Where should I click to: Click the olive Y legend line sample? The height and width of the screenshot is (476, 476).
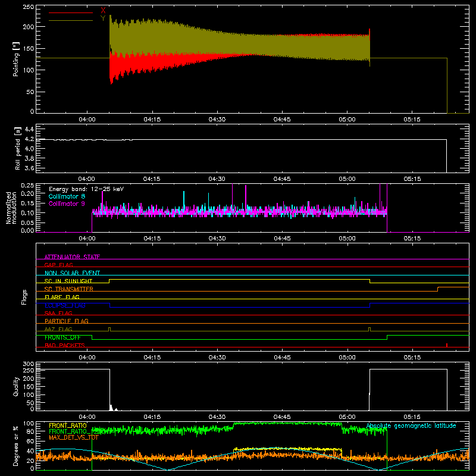(x=71, y=20)
